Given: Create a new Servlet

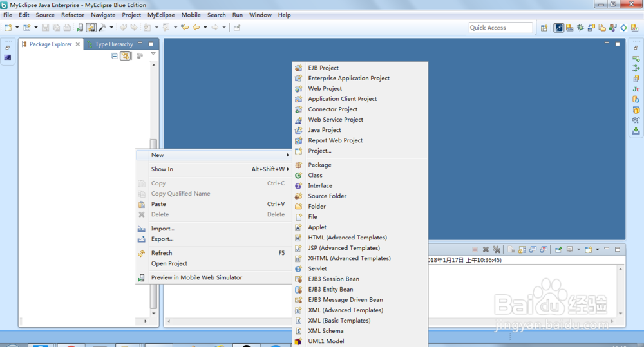Looking at the screenshot, I should [360, 268].
